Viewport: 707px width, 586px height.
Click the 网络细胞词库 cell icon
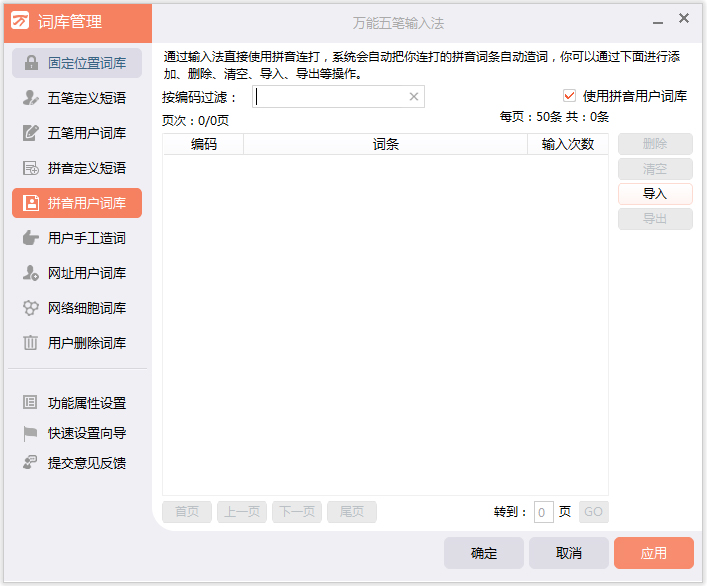31,308
